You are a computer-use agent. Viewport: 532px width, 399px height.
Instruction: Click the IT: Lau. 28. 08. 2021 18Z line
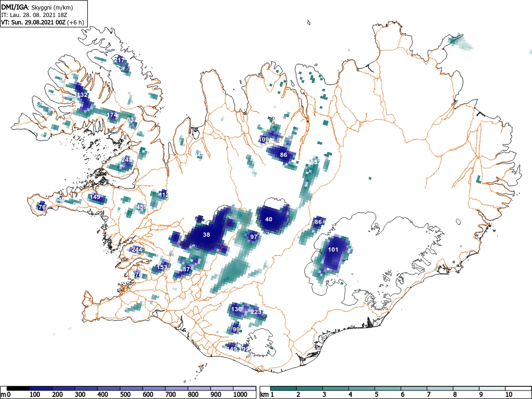33,15
